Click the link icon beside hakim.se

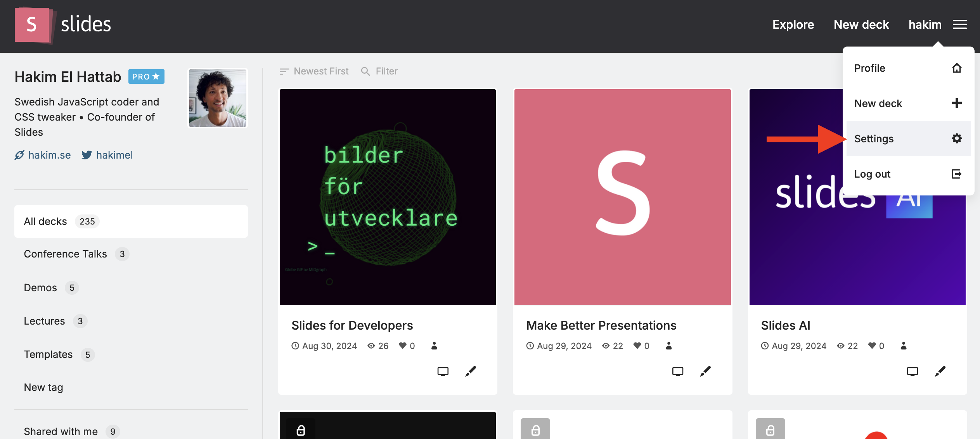[19, 155]
